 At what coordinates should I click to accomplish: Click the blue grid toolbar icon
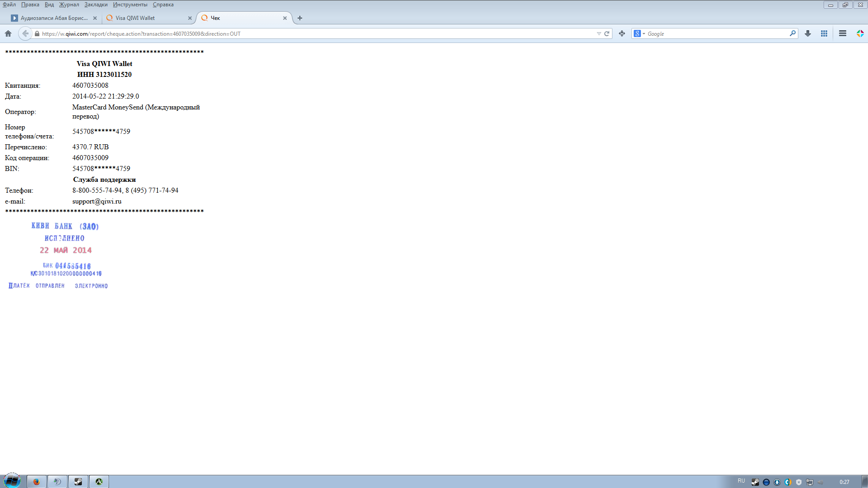(824, 33)
